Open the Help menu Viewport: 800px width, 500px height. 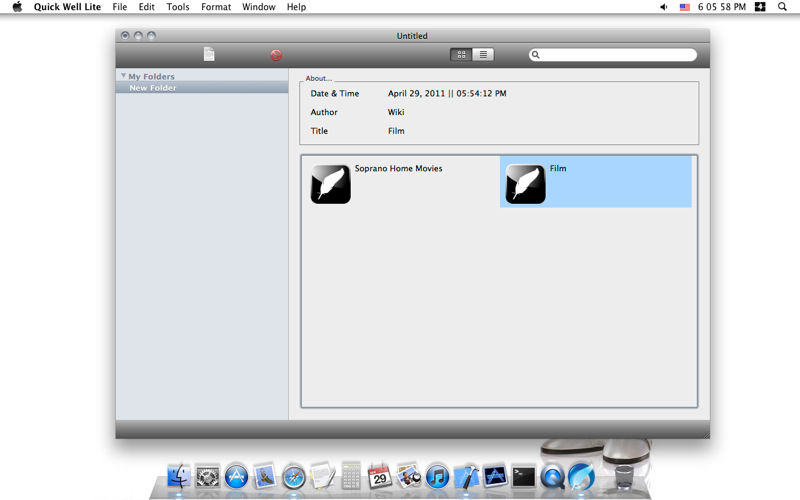pos(296,7)
